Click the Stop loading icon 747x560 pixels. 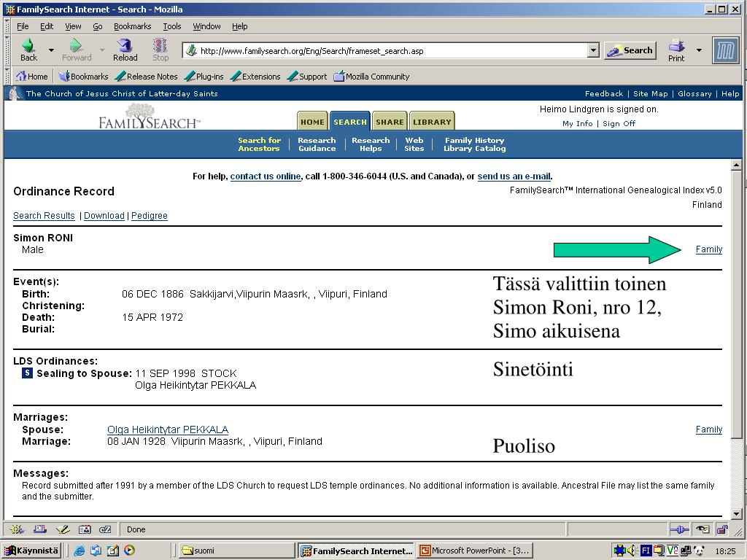(160, 50)
